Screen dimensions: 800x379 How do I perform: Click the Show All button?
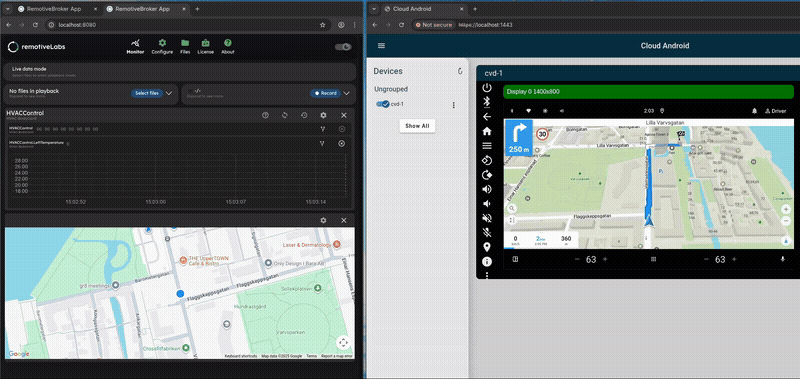(417, 125)
